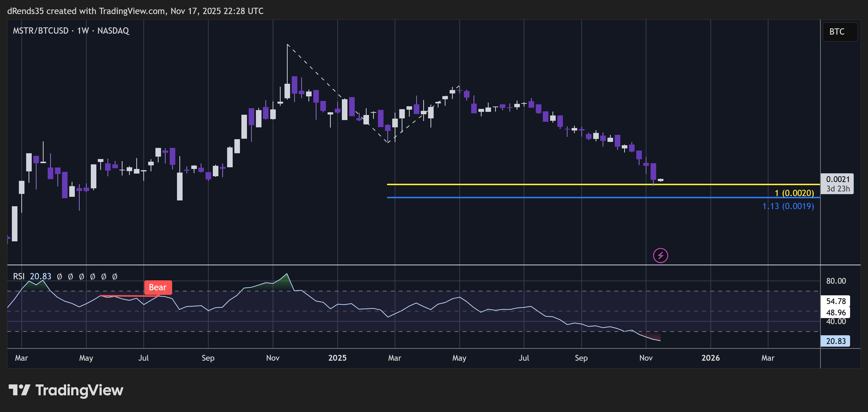Image resolution: width=868 pixels, height=412 pixels.
Task: Click the 80.00 RSI scale value
Action: coord(836,281)
